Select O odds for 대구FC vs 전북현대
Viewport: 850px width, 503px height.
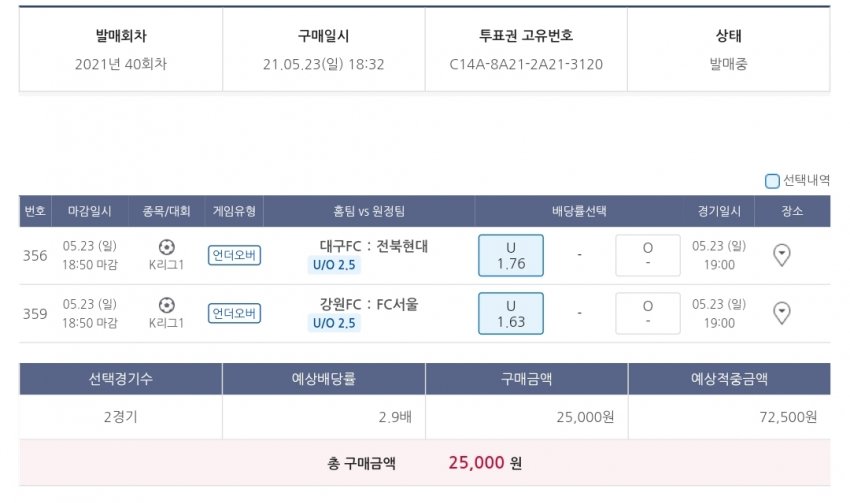click(647, 256)
